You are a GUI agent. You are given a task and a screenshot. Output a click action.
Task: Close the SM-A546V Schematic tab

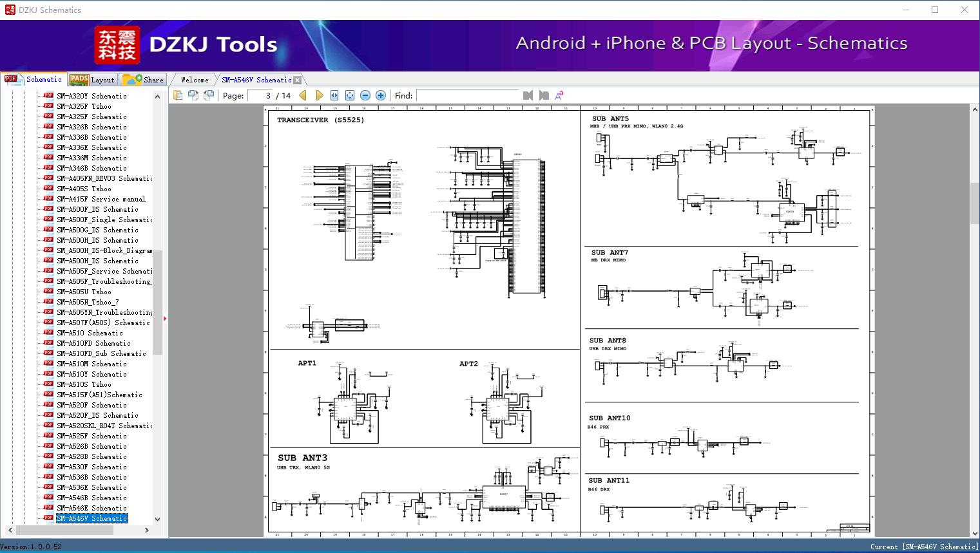pos(298,80)
